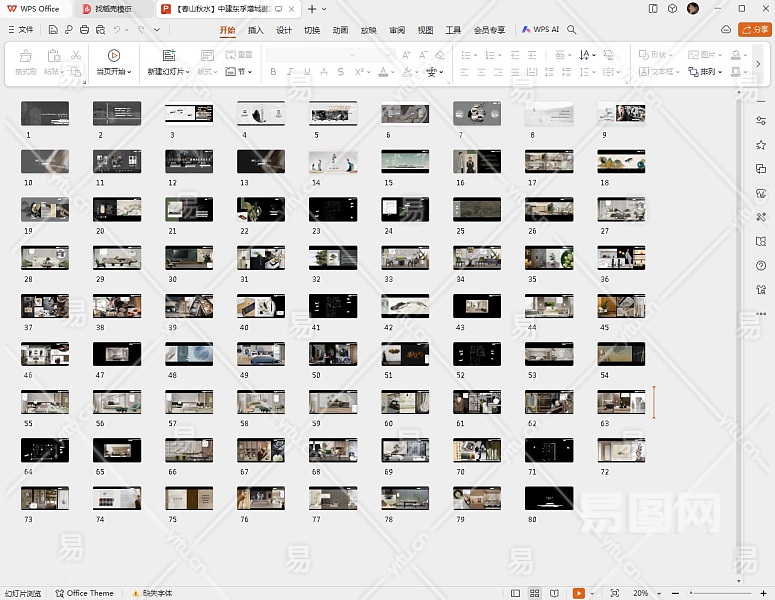Click the Save icon in quick access toolbar
Screen dimensions: 775x600
click(x=53, y=30)
